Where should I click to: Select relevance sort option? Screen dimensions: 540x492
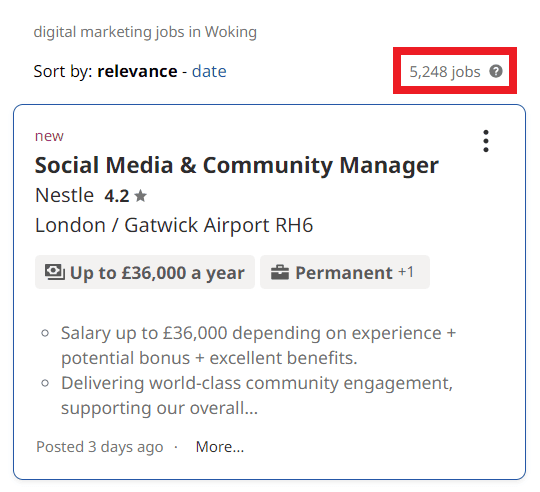(x=137, y=71)
